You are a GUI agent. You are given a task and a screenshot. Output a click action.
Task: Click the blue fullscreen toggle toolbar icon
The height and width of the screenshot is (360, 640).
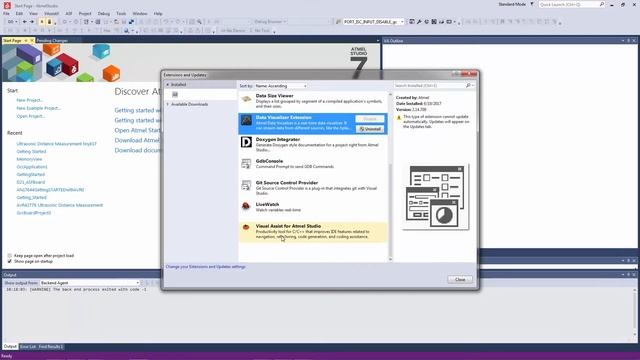131,22
